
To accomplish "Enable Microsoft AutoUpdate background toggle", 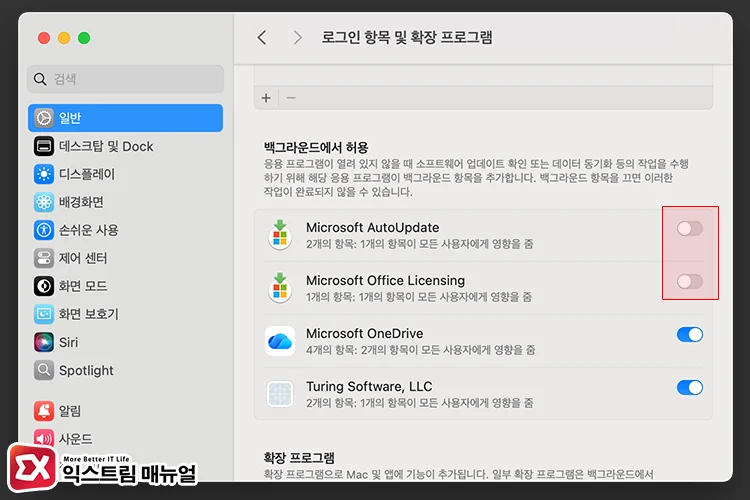I will tap(690, 229).
